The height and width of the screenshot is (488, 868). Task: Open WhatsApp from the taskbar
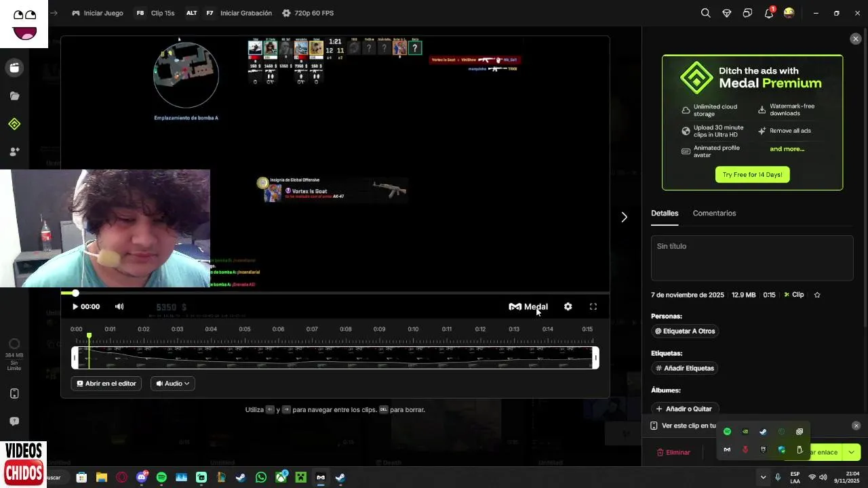tap(261, 477)
